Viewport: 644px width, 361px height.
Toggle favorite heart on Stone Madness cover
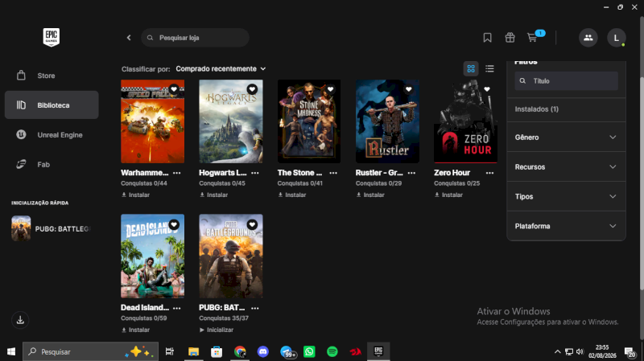(x=330, y=89)
